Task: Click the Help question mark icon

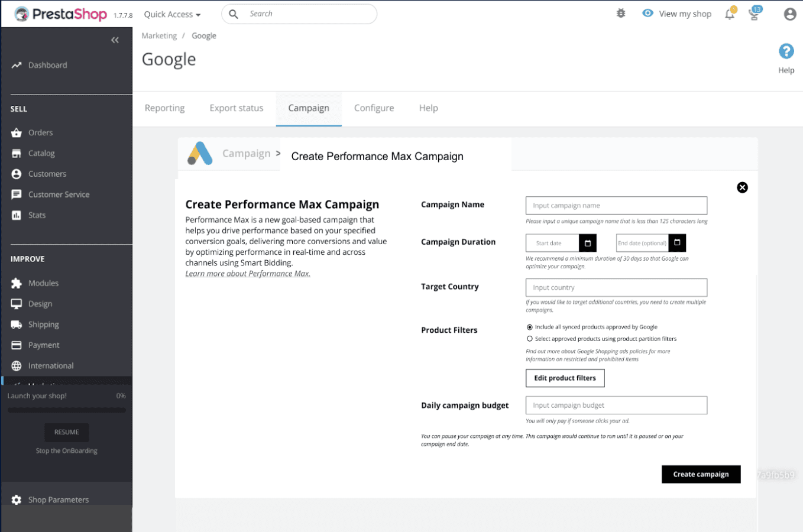Action: (x=786, y=51)
